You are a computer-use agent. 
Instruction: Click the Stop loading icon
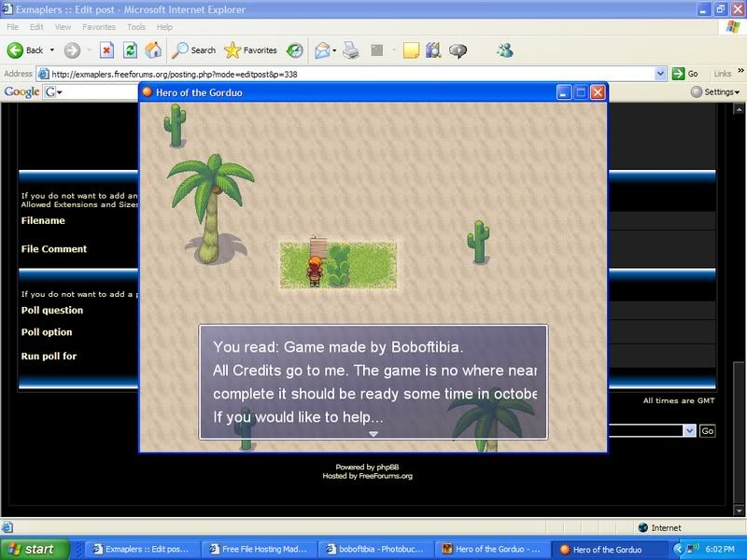[x=106, y=50]
